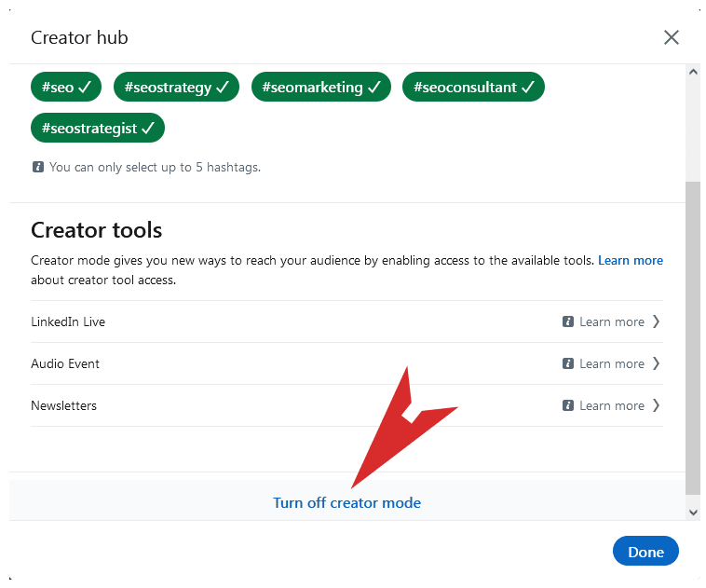The image size is (706, 588).
Task: Deselect the #seomarketing hashtag chip
Action: (x=321, y=87)
